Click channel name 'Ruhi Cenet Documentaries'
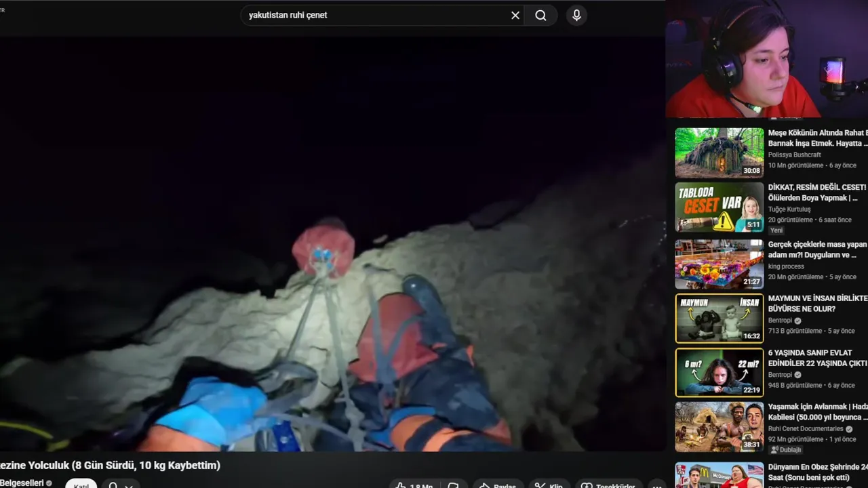 806,429
